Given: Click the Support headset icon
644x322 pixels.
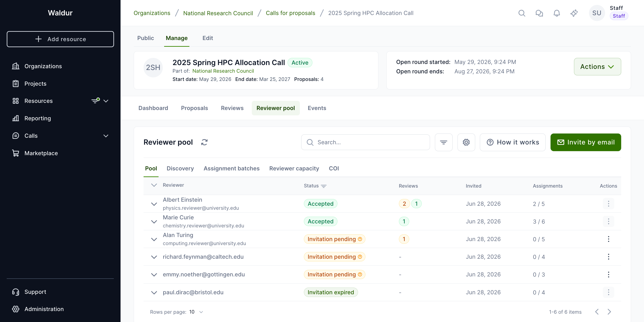Looking at the screenshot, I should pyautogui.click(x=16, y=292).
